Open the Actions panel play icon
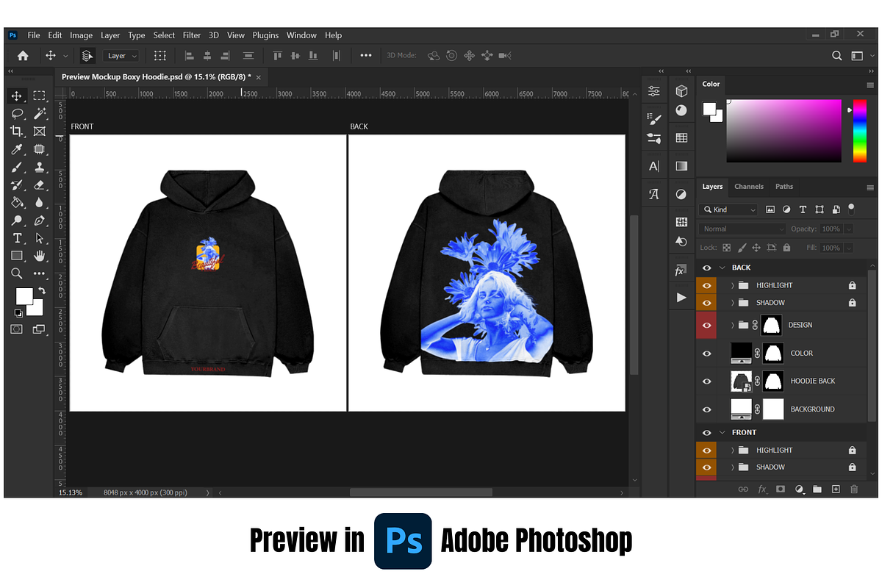 [681, 298]
